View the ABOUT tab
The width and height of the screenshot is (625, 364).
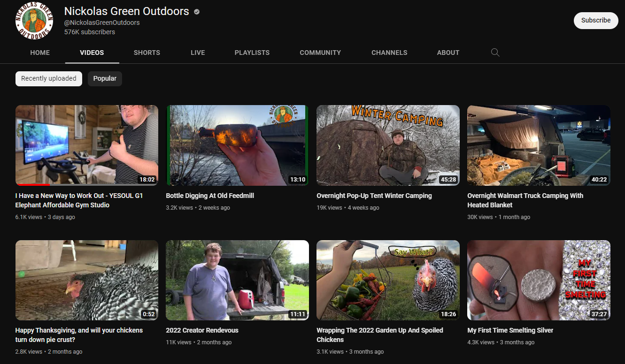point(448,53)
